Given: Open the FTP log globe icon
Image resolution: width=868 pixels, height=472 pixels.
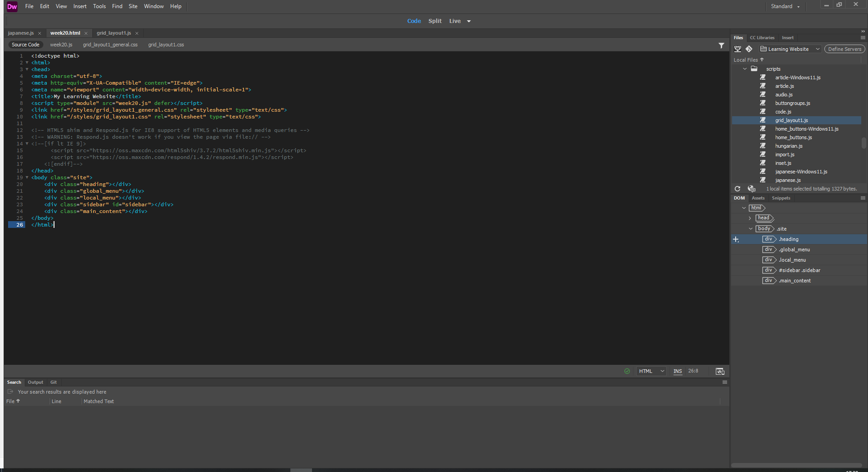Looking at the screenshot, I should tap(751, 189).
